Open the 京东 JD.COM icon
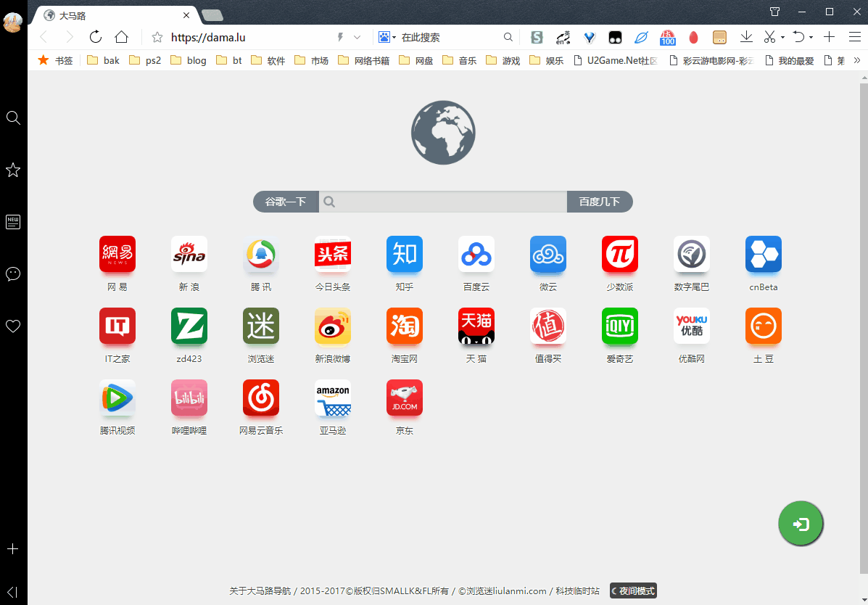This screenshot has height=605, width=868. (x=405, y=398)
